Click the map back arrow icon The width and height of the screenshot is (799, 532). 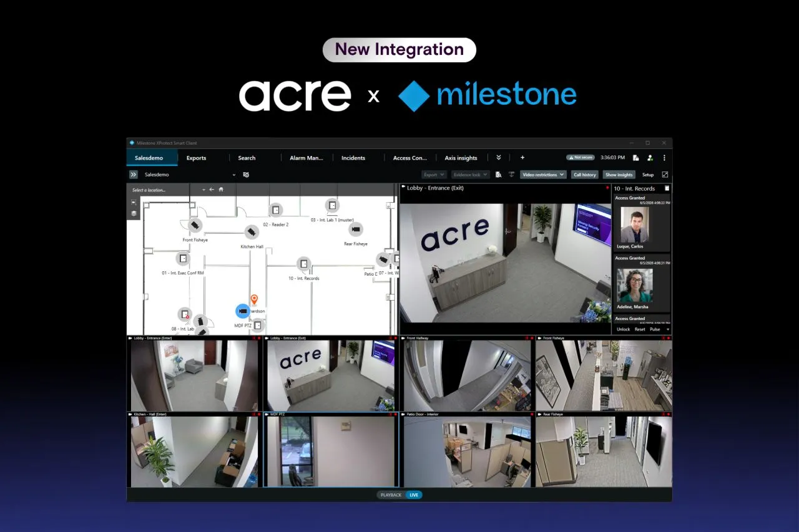tap(212, 189)
